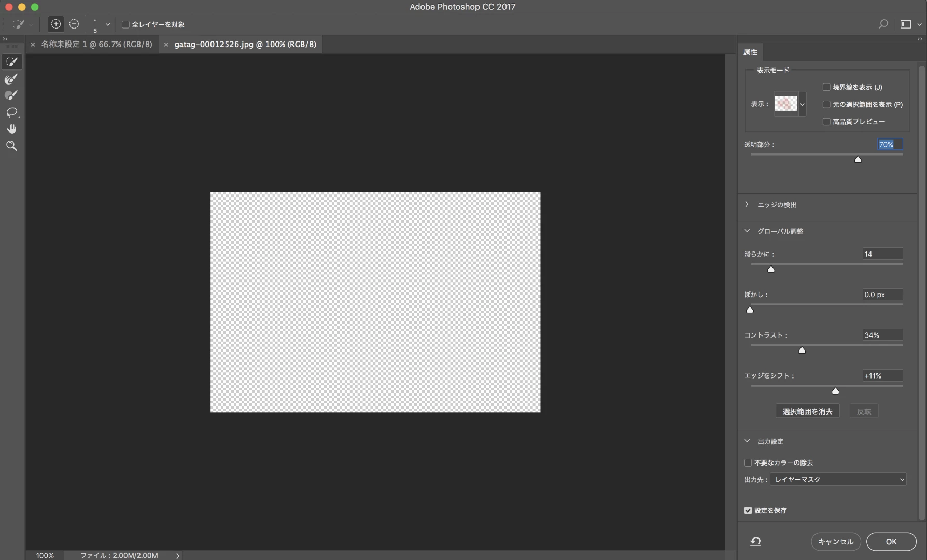Click the エッジをシフト +11% field
927x560 pixels.
pyautogui.click(x=882, y=375)
